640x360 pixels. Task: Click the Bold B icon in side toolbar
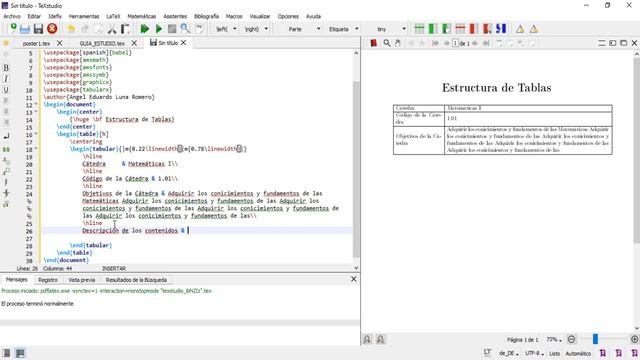click(x=6, y=68)
